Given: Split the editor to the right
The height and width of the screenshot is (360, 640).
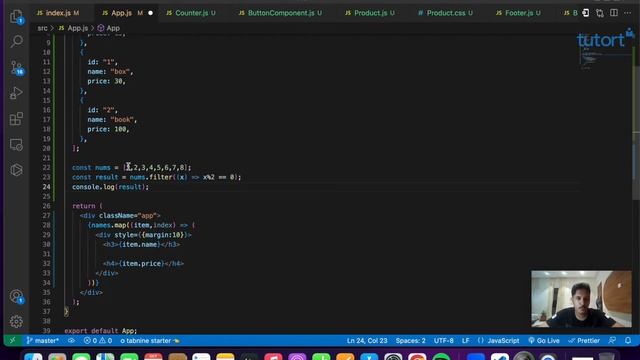Looking at the screenshot, I should (x=614, y=13).
